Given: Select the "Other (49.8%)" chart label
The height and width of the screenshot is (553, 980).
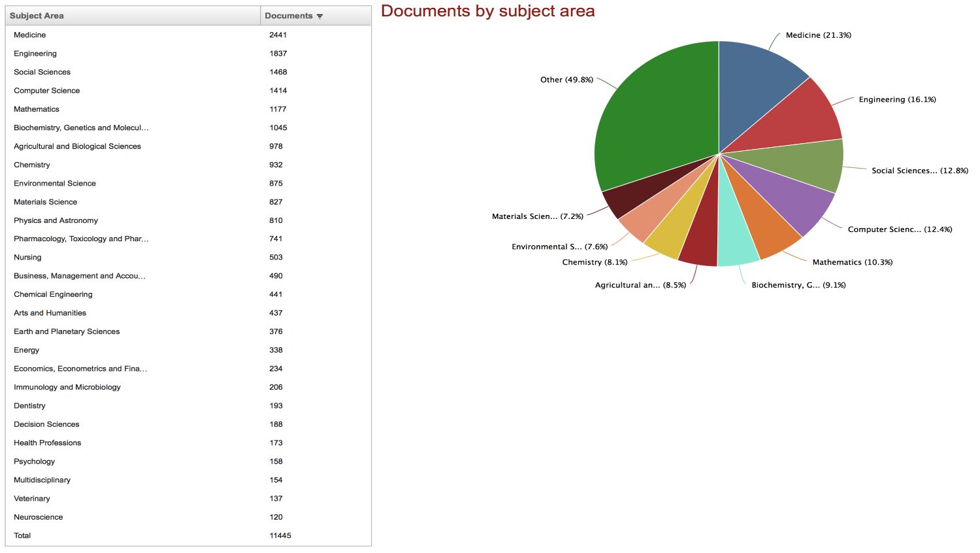Looking at the screenshot, I should (566, 80).
